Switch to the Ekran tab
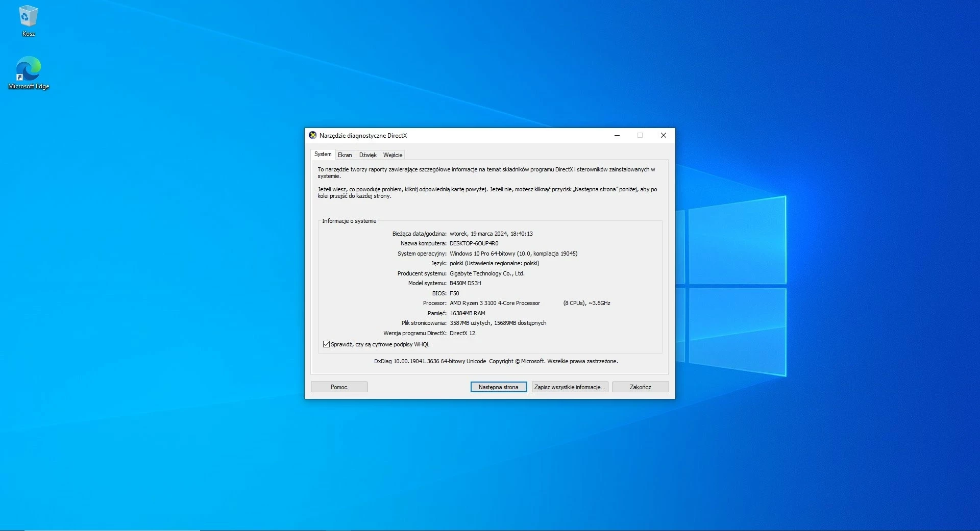This screenshot has width=980, height=531. pyautogui.click(x=345, y=155)
